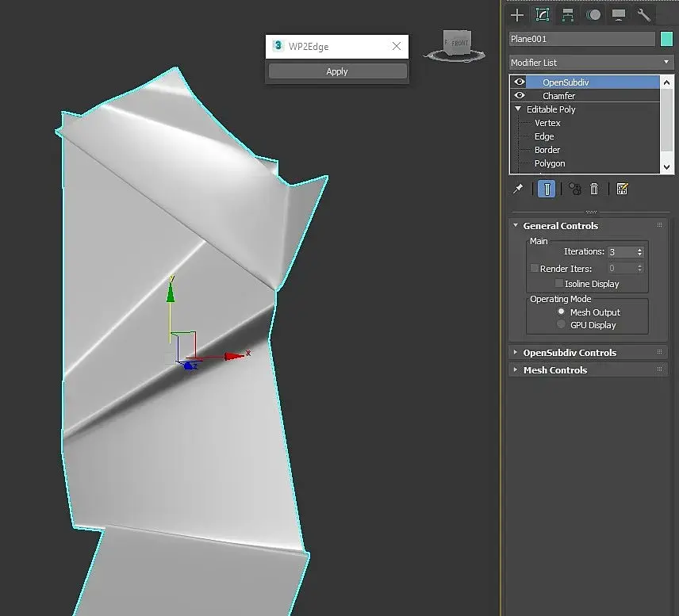The width and height of the screenshot is (679, 616).
Task: Open the Hierarchy panel tab
Action: click(x=568, y=15)
